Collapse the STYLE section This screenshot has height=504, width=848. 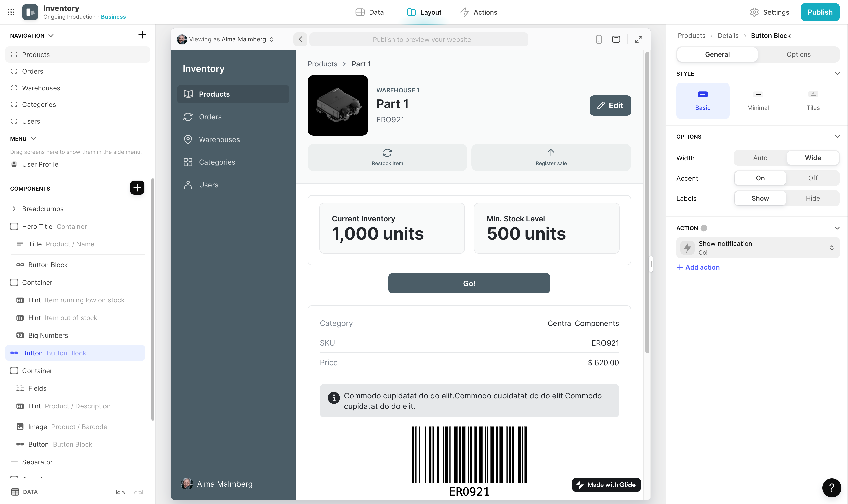[837, 74]
